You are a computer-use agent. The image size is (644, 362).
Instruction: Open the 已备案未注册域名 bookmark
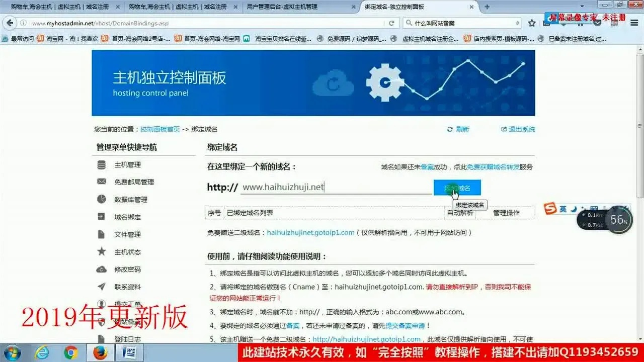tap(572, 38)
